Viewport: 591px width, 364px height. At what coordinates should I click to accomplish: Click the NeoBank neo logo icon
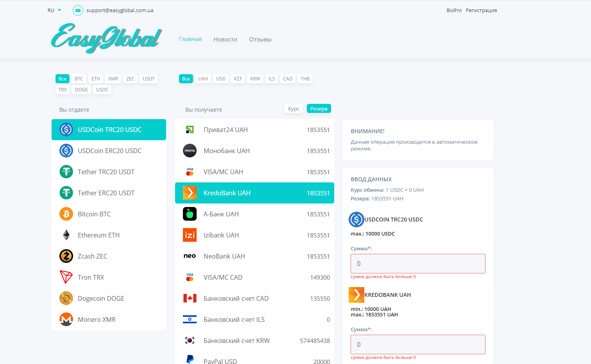click(x=190, y=256)
